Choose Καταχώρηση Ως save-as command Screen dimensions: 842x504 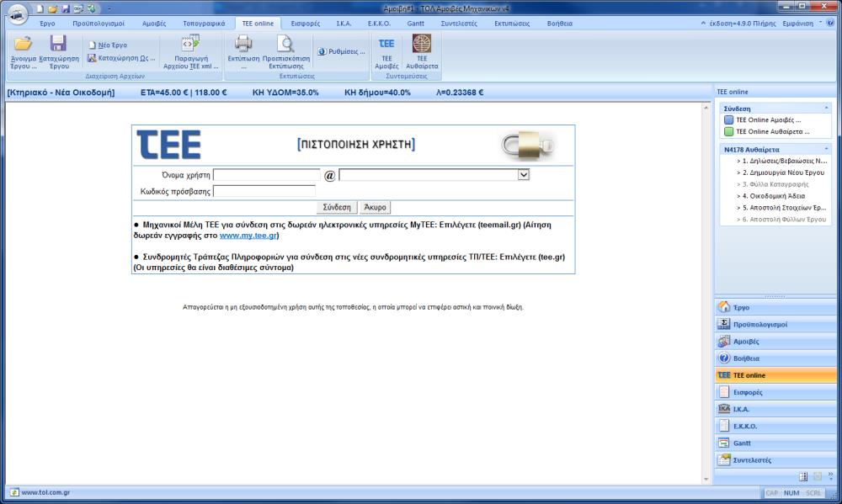[x=121, y=58]
